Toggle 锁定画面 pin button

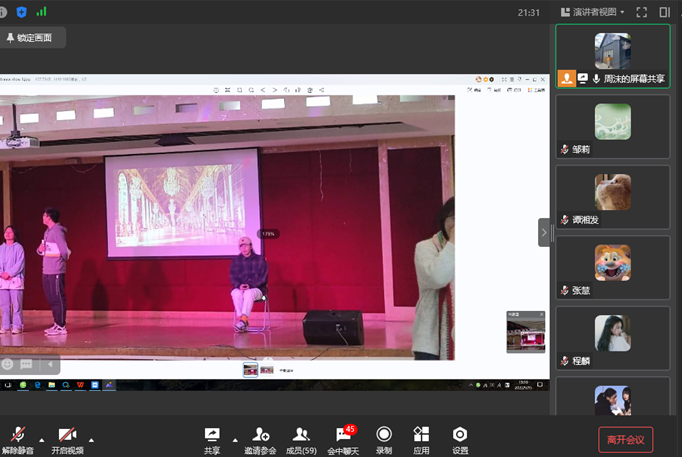pos(33,38)
